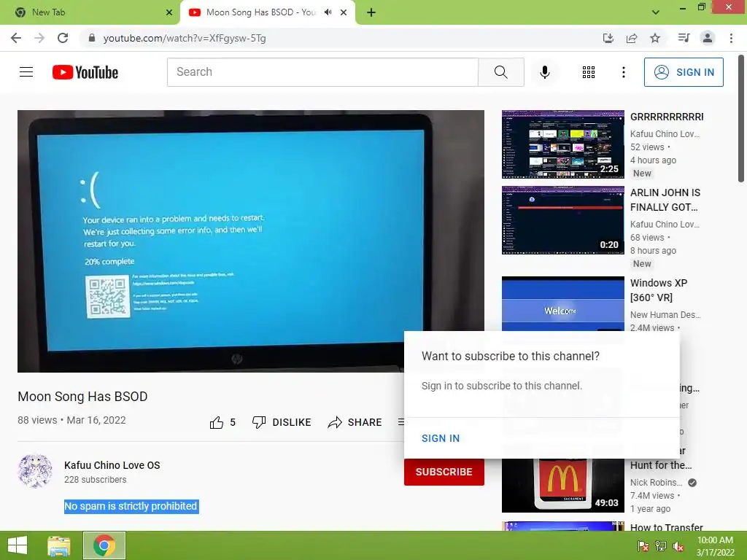Mute the tab via its speaker icon
The image size is (747, 560).
point(328,12)
